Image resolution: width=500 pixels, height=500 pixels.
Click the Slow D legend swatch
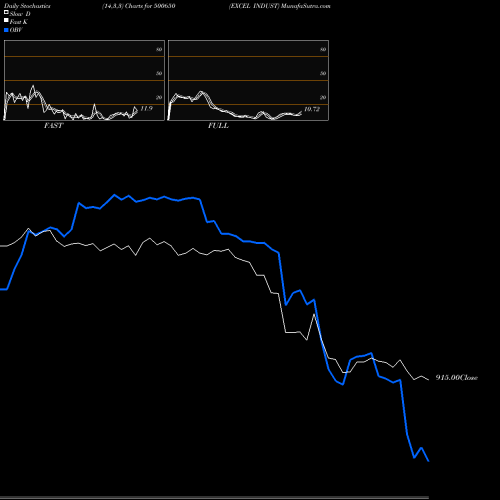click(x=6, y=13)
